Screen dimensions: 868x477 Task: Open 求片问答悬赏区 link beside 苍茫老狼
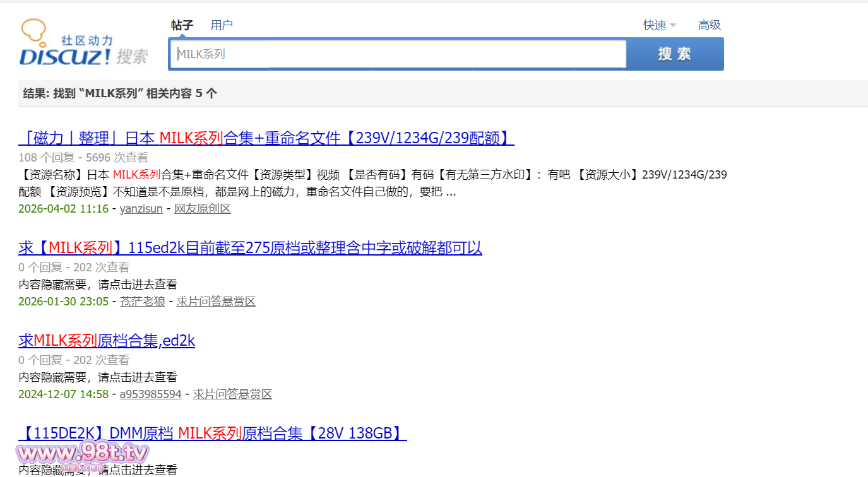(x=216, y=302)
